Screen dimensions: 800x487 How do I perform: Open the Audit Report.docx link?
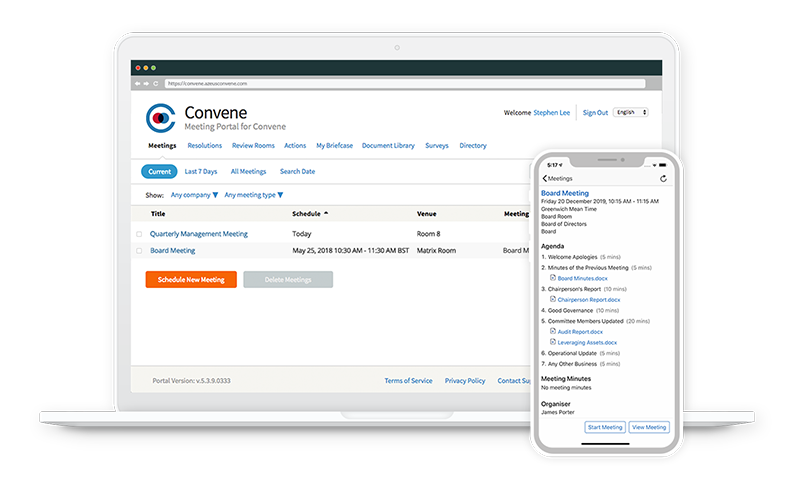(x=580, y=332)
